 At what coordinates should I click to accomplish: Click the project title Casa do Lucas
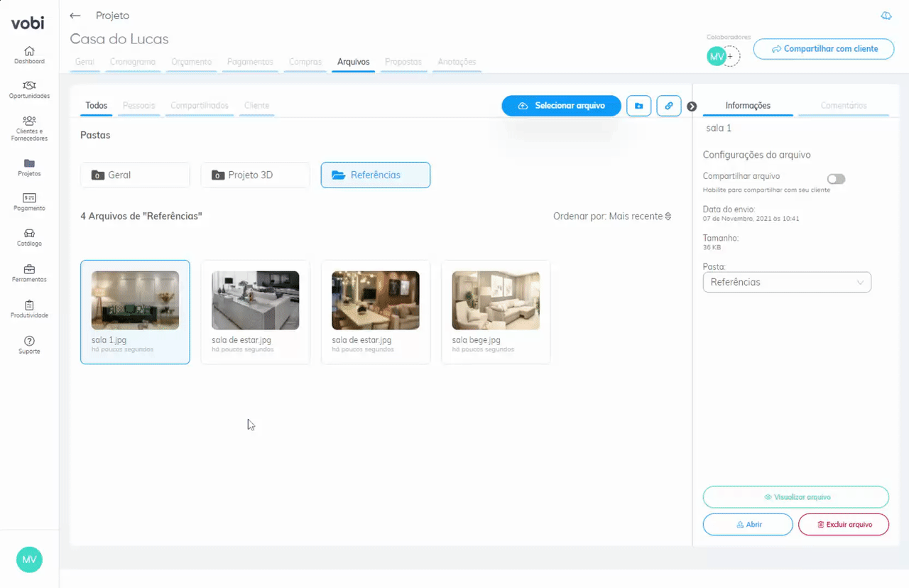click(x=119, y=39)
